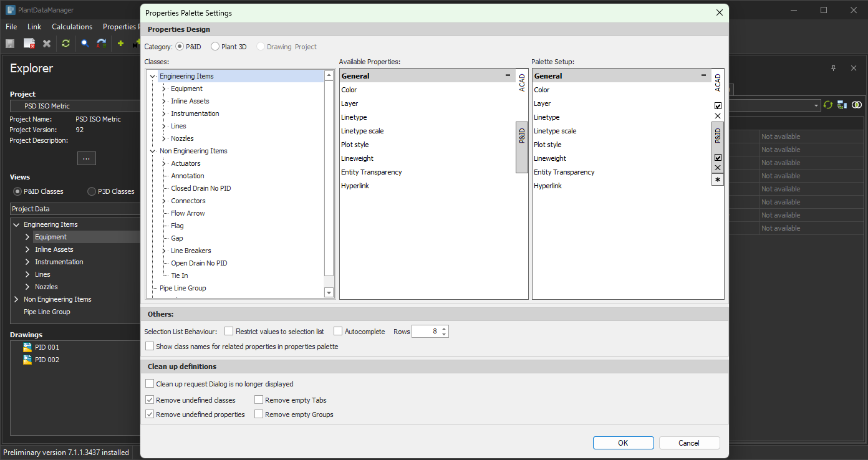Viewport: 868px width, 460px height.
Task: Click the A-to-B replace toolbar icon
Action: pos(102,44)
